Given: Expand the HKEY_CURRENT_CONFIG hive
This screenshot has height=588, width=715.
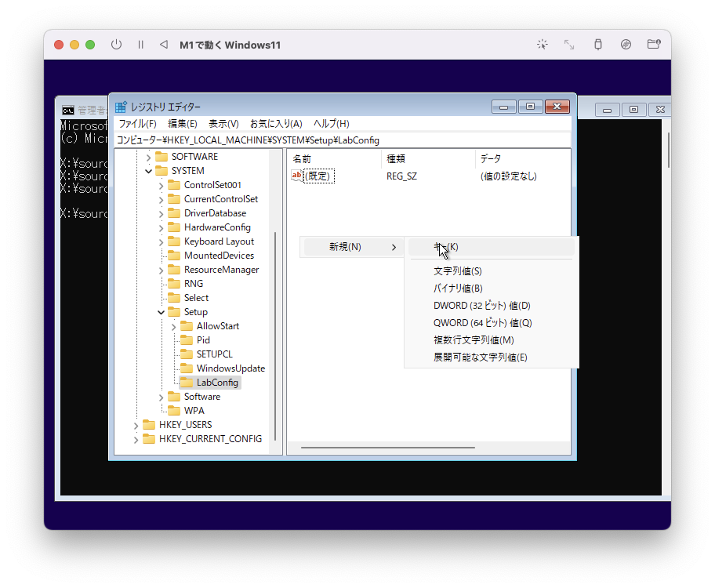Looking at the screenshot, I should click(136, 440).
